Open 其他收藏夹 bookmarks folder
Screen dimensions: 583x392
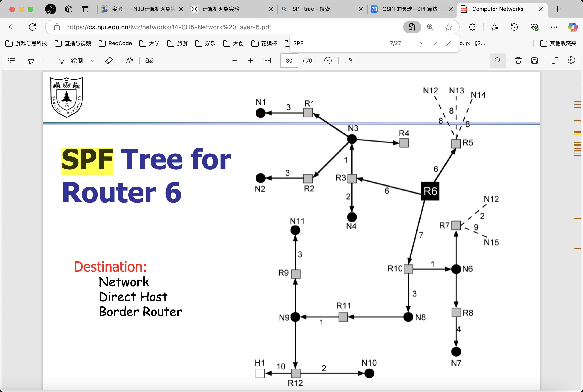pos(558,43)
